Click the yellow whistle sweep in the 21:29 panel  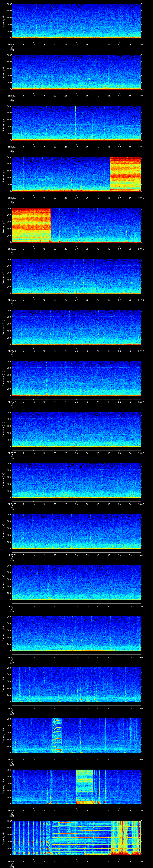click(57, 736)
